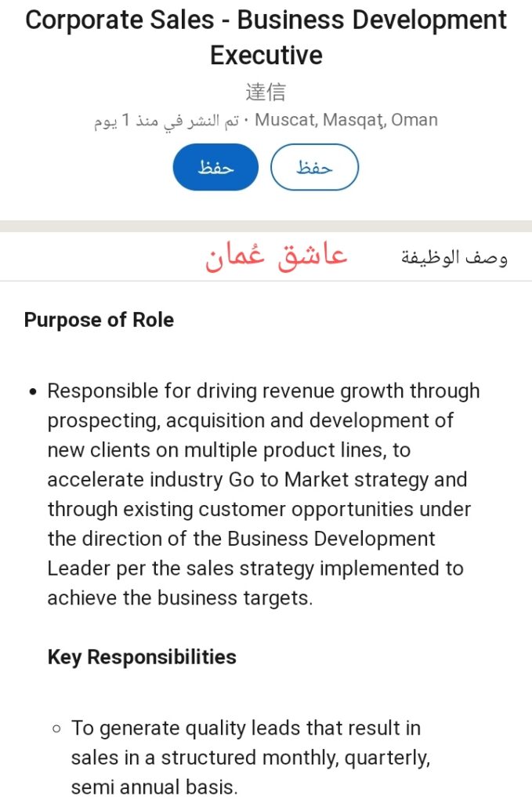Click the accelerate industry Go to Market line
The height and width of the screenshot is (803, 532).
tap(257, 480)
